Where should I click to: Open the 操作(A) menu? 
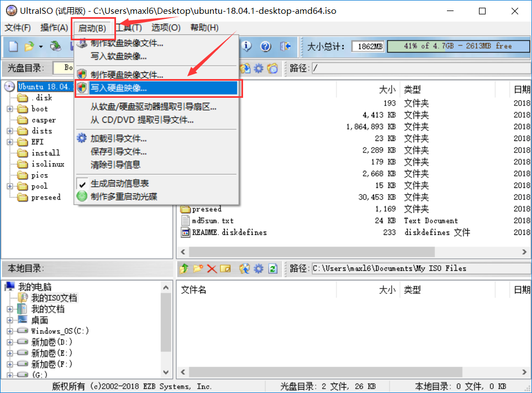pos(54,28)
